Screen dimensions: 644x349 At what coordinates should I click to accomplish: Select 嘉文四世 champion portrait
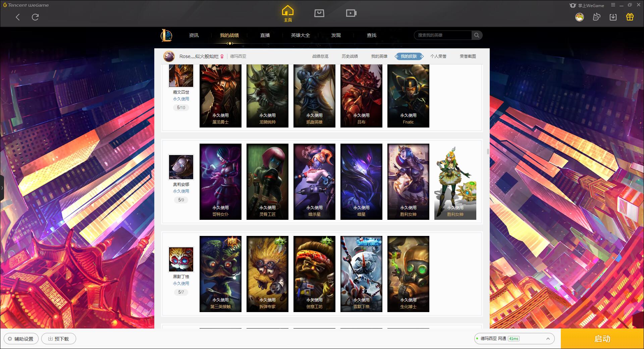click(x=181, y=76)
